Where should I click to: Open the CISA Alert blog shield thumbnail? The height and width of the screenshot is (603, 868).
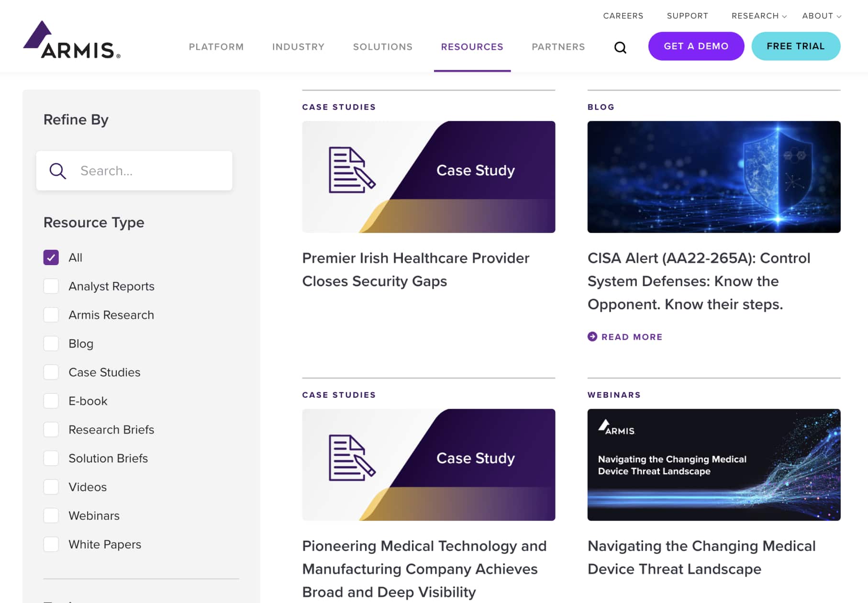[713, 177]
